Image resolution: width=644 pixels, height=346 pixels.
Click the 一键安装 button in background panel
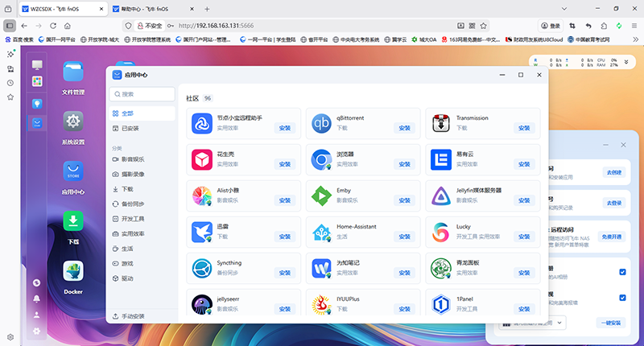pos(611,323)
